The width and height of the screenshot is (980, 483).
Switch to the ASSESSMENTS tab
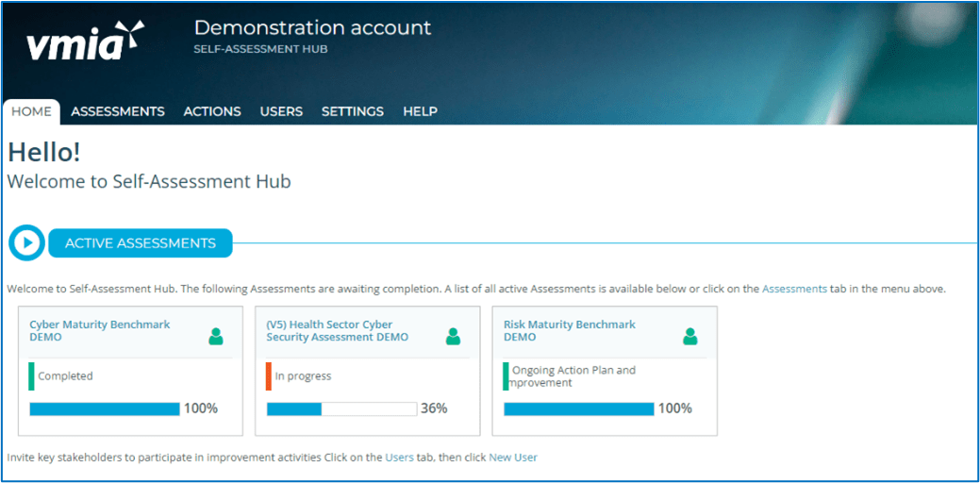(x=118, y=112)
